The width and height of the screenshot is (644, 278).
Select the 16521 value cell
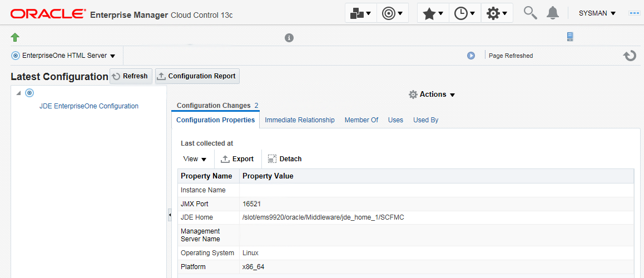coord(437,203)
